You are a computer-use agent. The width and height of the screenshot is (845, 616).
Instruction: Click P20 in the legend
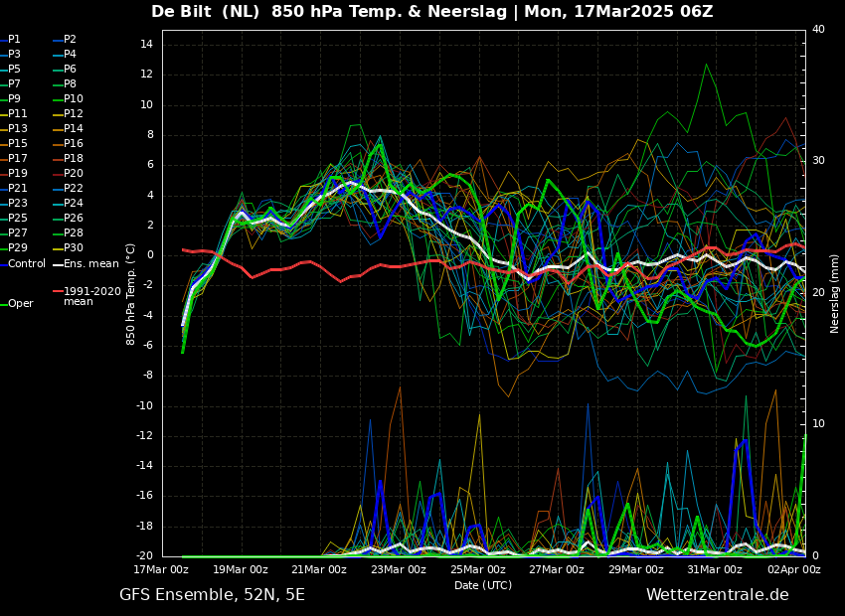68,174
